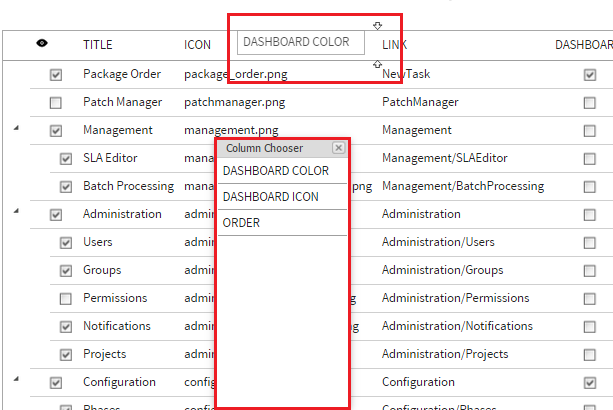Click the ICON column header
The image size is (613, 410).
coord(197,45)
